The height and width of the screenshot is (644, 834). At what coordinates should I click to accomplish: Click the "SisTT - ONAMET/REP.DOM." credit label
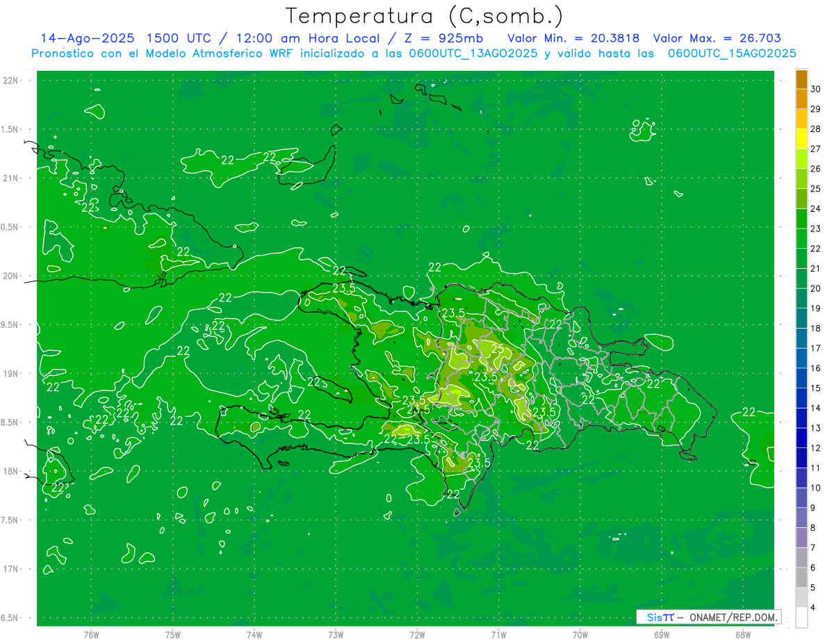pyautogui.click(x=708, y=617)
